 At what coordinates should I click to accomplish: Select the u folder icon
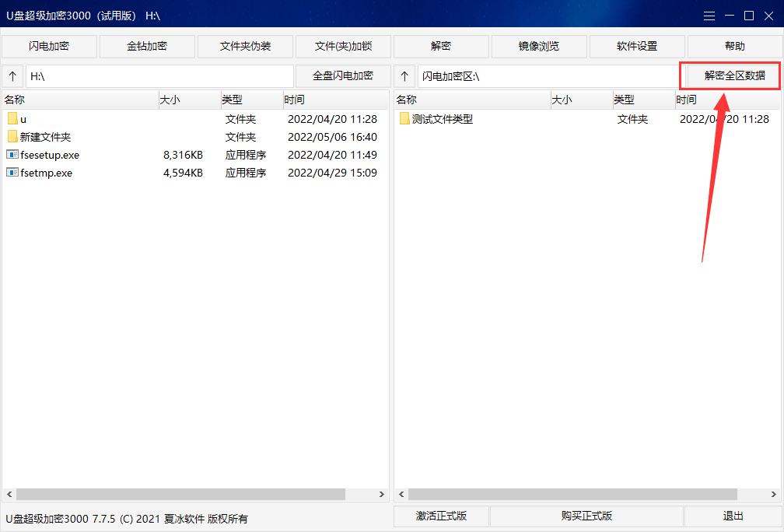pos(12,119)
